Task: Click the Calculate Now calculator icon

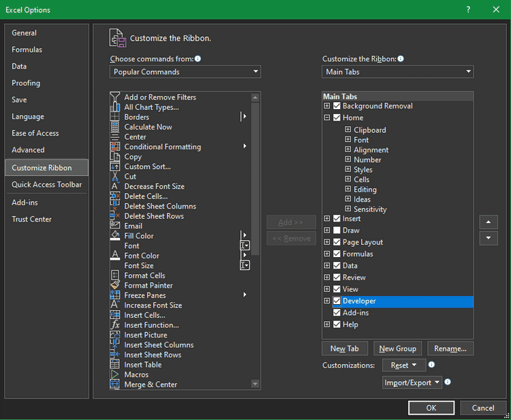Action: (x=115, y=127)
